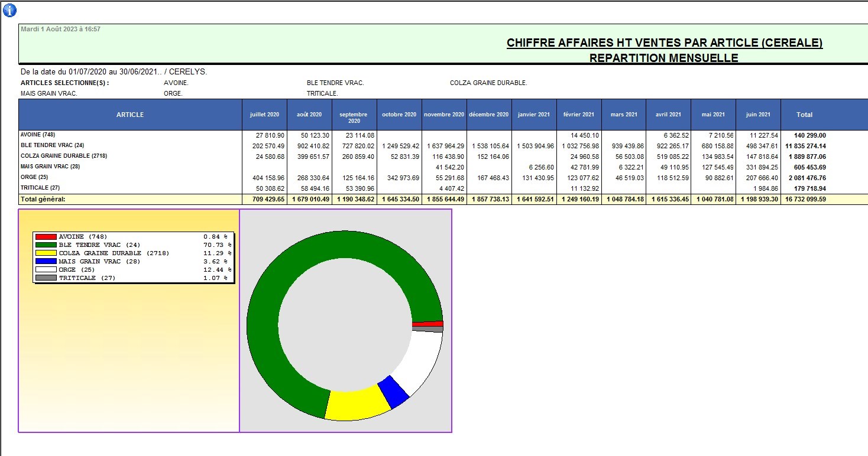Click the blue segment of the donut chart
This screenshot has height=456, width=868.
(x=393, y=390)
